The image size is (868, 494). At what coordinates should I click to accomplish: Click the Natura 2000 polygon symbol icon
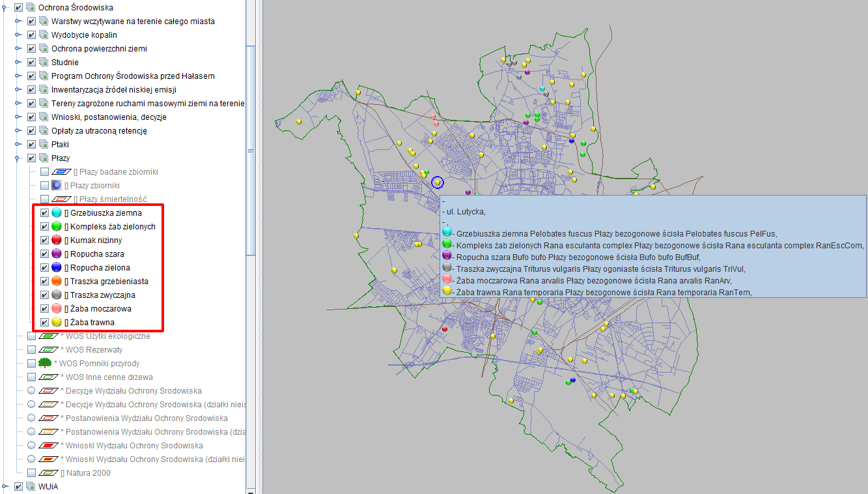[x=48, y=473]
